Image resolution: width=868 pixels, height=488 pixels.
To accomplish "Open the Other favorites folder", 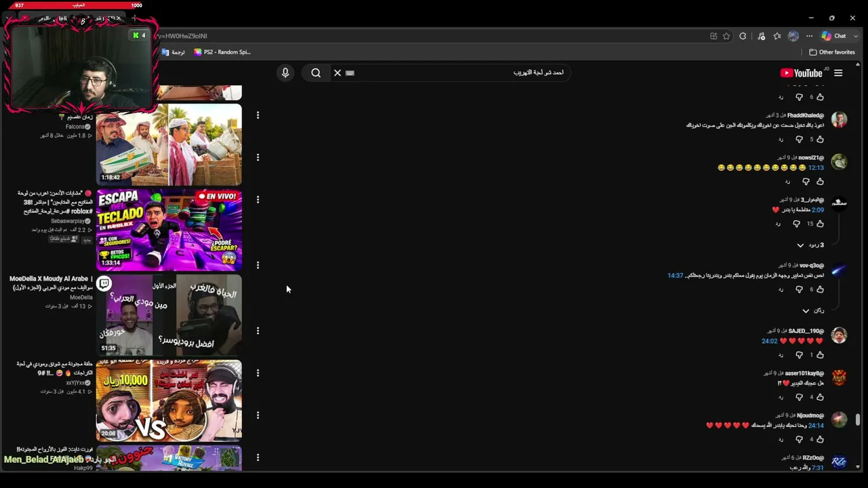I will tap(832, 52).
